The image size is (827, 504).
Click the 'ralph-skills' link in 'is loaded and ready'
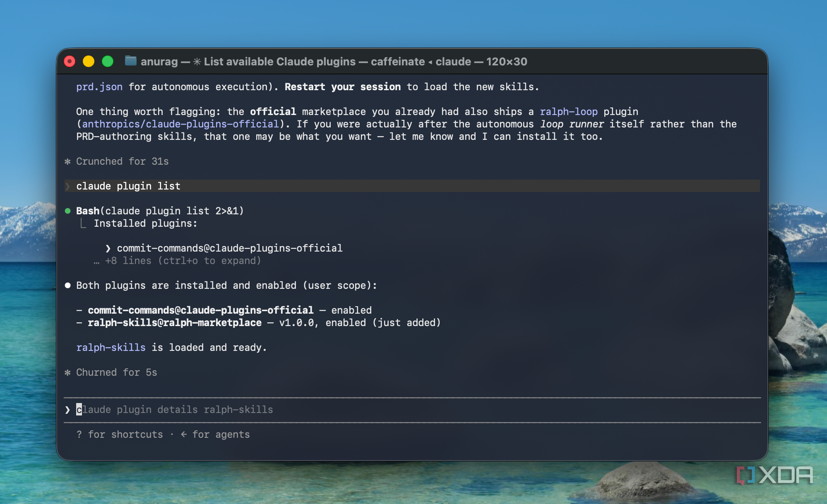point(111,348)
